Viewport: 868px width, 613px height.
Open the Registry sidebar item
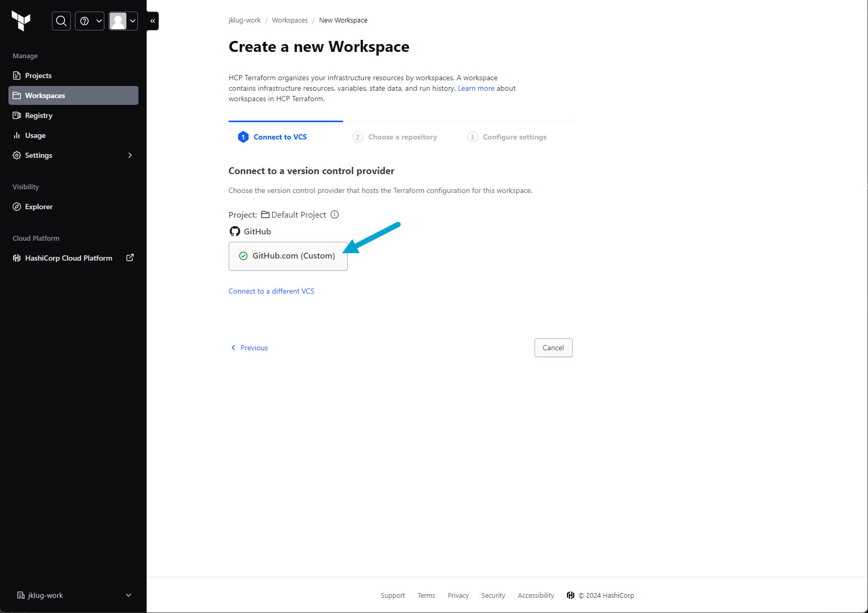click(x=39, y=115)
